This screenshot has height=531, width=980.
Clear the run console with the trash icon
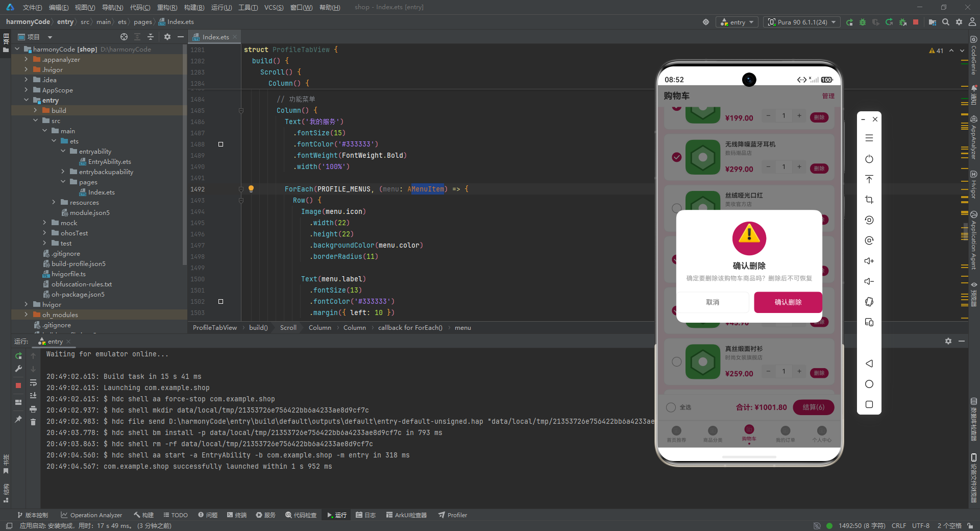(x=33, y=422)
